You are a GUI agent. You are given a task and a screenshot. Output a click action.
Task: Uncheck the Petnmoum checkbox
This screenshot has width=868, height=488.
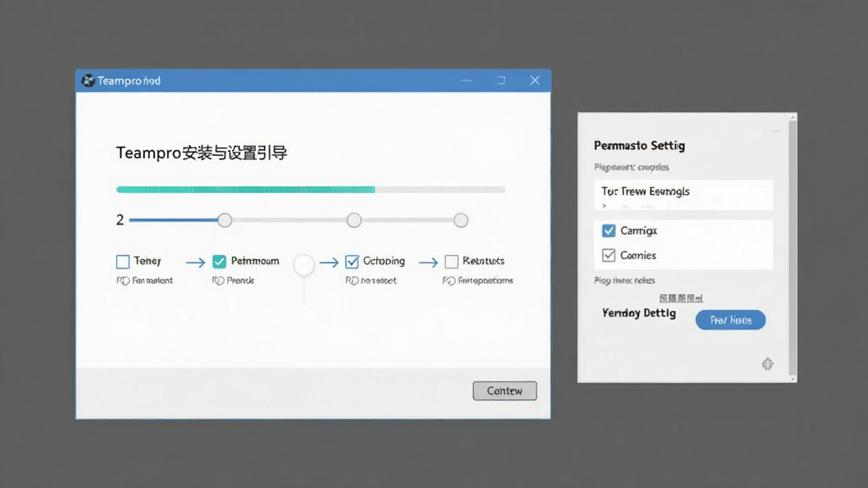click(220, 261)
